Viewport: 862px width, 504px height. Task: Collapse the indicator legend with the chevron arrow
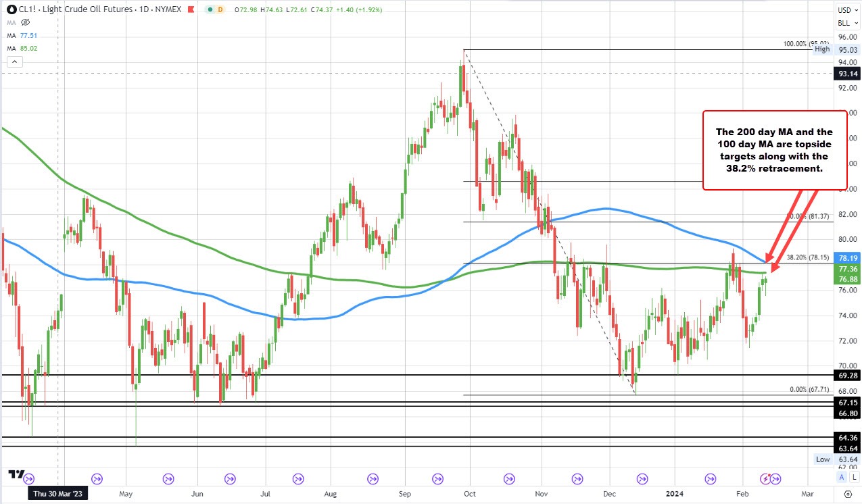[x=14, y=61]
